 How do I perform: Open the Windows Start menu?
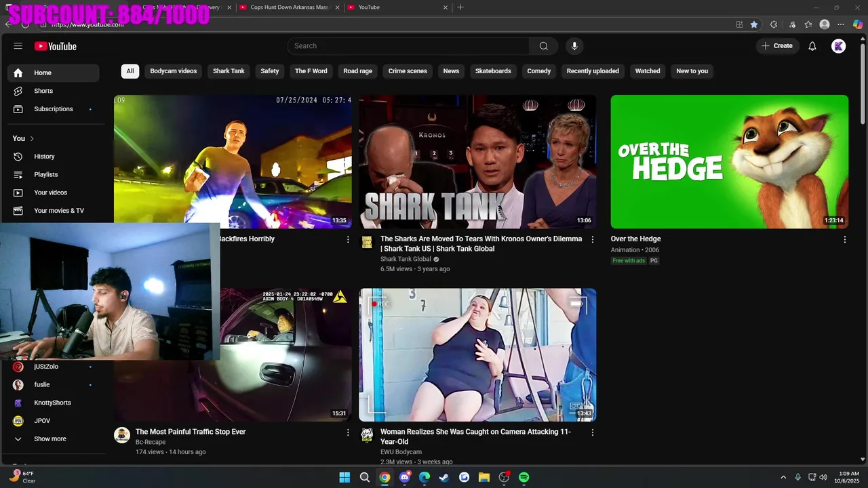coord(344,477)
